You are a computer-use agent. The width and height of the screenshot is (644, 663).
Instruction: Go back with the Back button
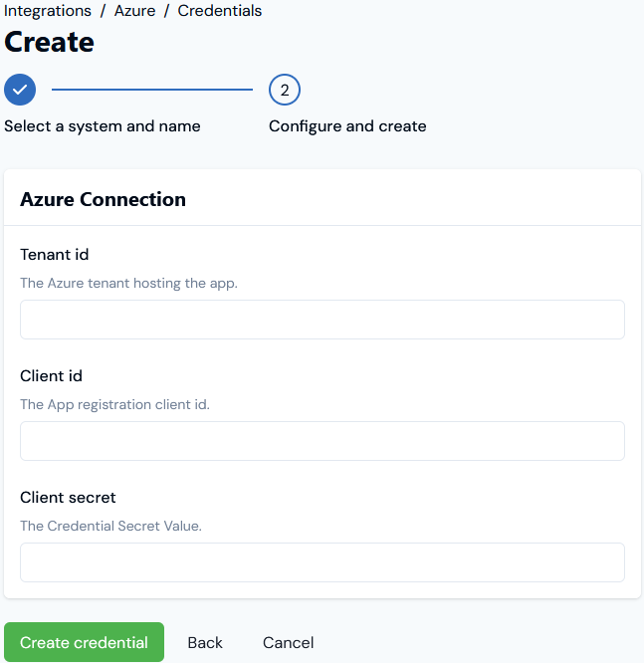coord(205,643)
